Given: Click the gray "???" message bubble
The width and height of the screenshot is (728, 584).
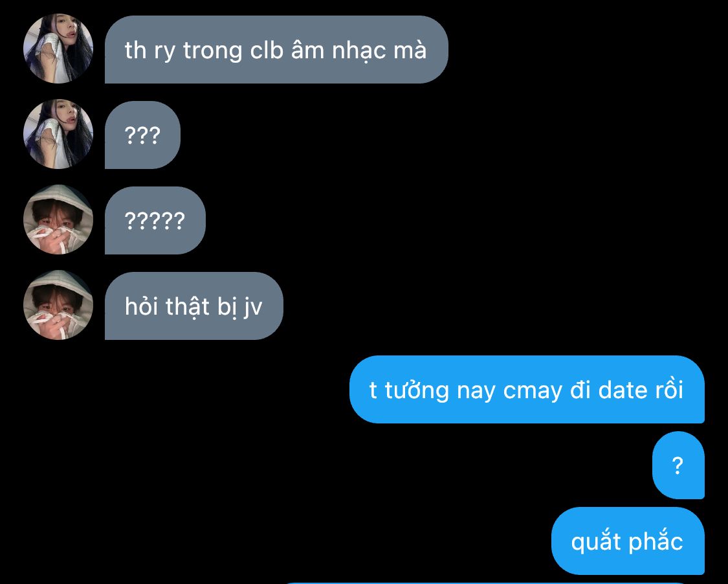Looking at the screenshot, I should [x=142, y=135].
